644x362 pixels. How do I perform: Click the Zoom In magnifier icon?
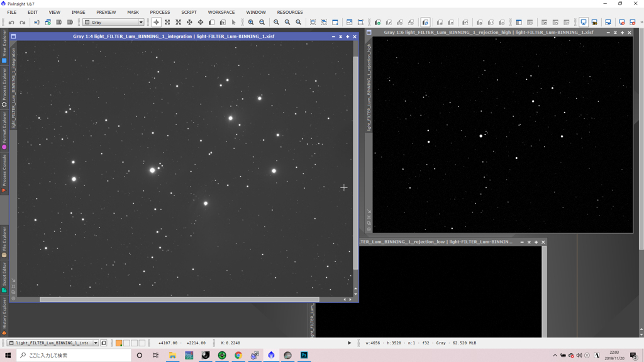(x=251, y=23)
